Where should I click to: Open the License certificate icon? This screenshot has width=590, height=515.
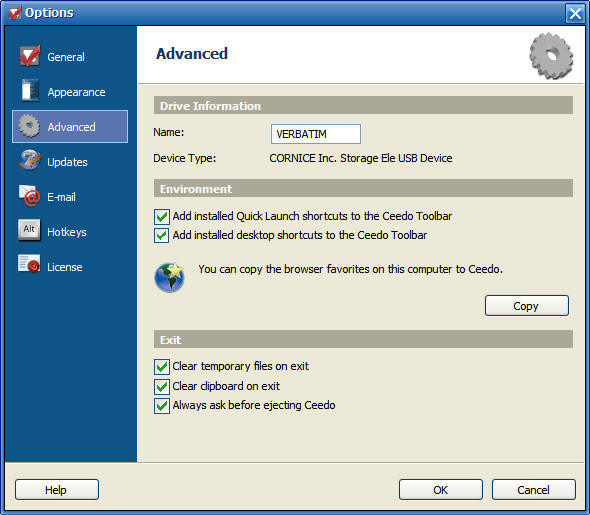pyautogui.click(x=29, y=264)
